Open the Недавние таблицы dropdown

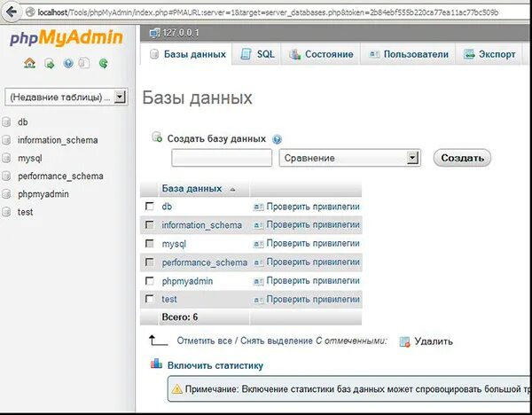[66, 97]
